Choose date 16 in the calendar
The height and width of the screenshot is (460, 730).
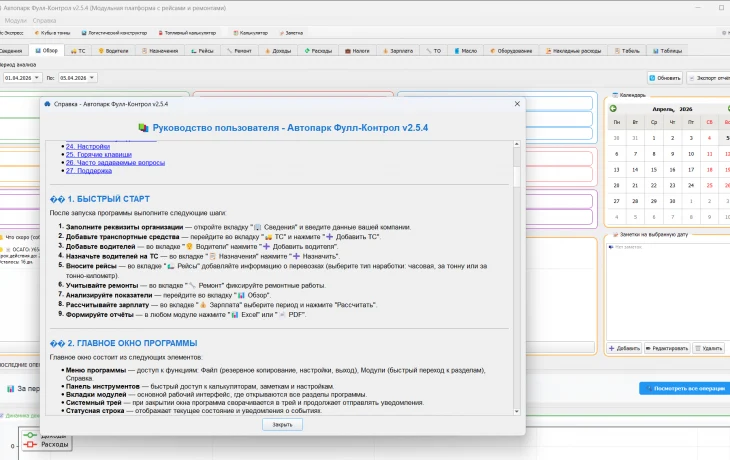[672, 169]
